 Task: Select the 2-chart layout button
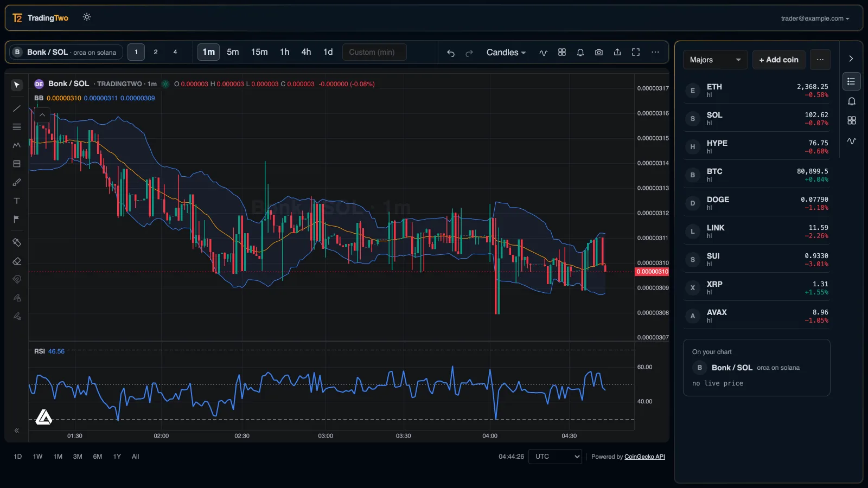pos(156,52)
